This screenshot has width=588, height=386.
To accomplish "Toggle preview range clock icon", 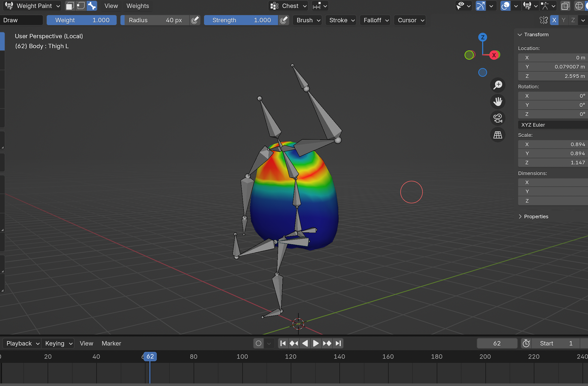I will coord(526,343).
